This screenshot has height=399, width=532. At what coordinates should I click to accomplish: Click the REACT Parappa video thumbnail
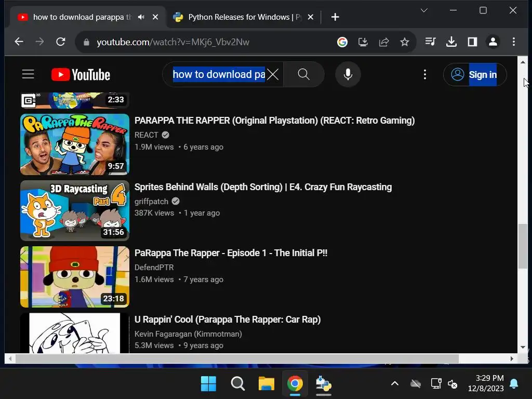75,144
